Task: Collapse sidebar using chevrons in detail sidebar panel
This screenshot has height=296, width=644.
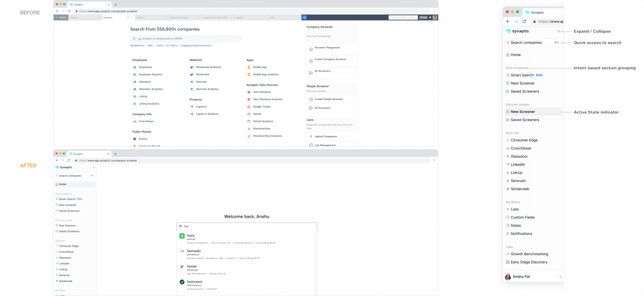Action: [x=558, y=31]
